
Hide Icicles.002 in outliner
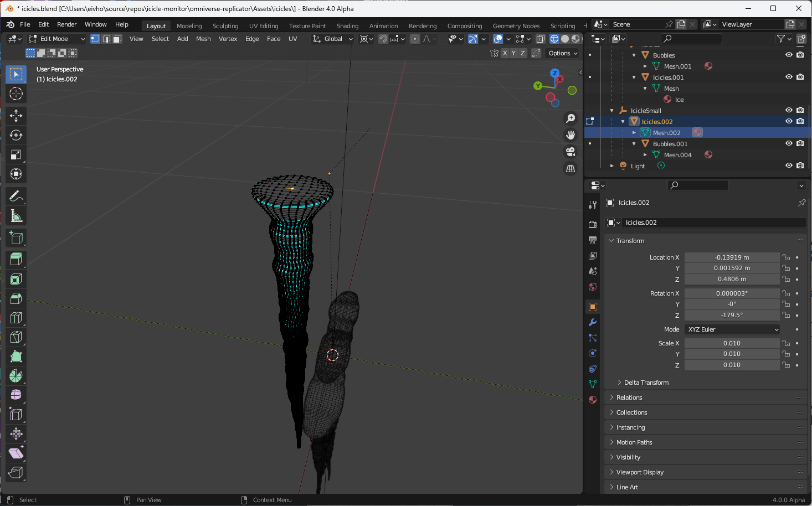click(789, 121)
